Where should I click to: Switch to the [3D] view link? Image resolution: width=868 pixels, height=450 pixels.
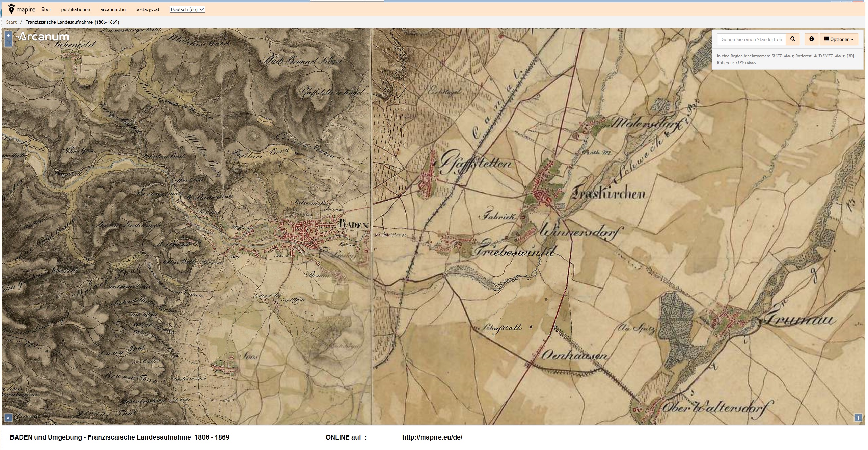pos(850,56)
